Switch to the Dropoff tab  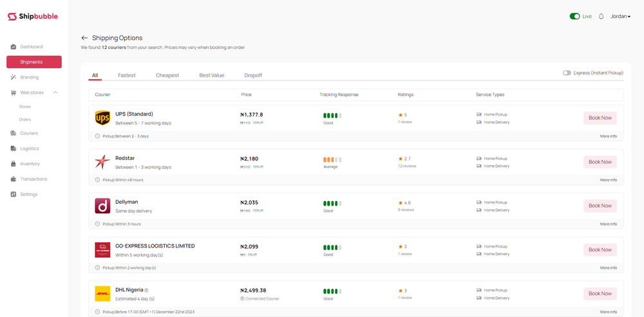pyautogui.click(x=253, y=75)
